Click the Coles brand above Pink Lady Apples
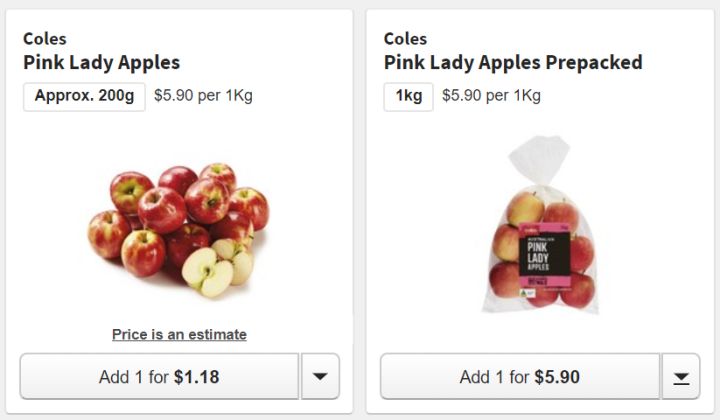The image size is (720, 420). click(x=45, y=39)
